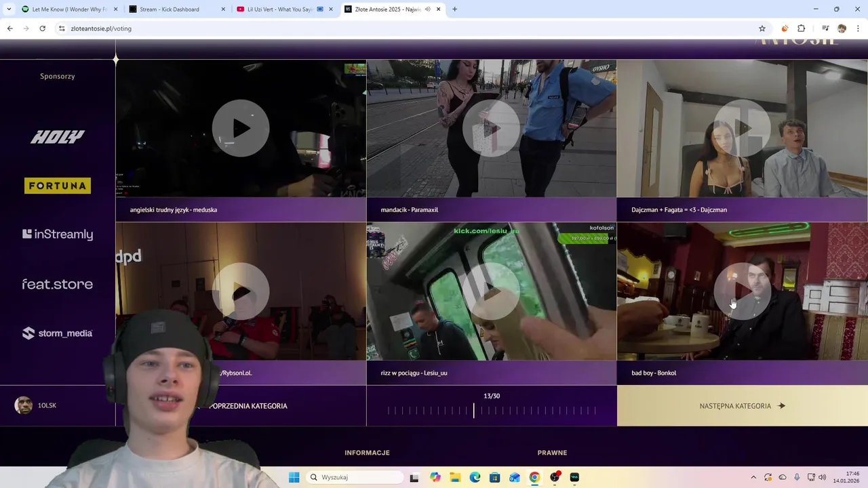Click the orange extension icon in toolbar
The image size is (868, 488).
(x=785, y=28)
